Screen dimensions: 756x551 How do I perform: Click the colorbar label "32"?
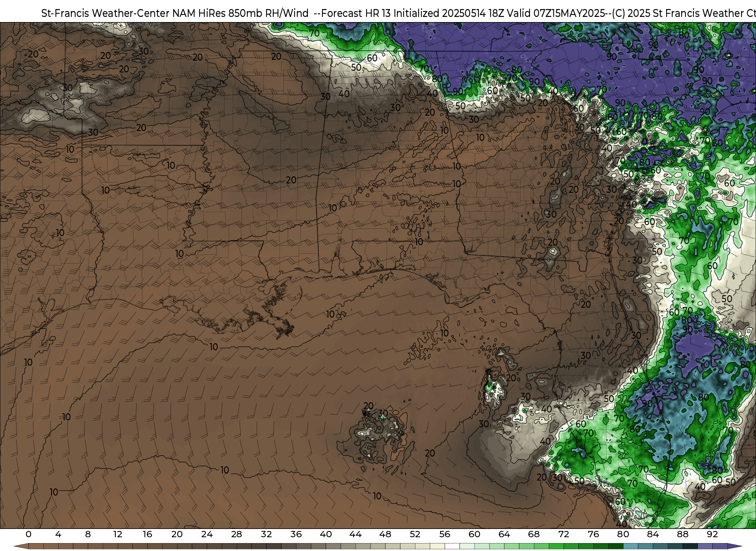click(x=266, y=534)
